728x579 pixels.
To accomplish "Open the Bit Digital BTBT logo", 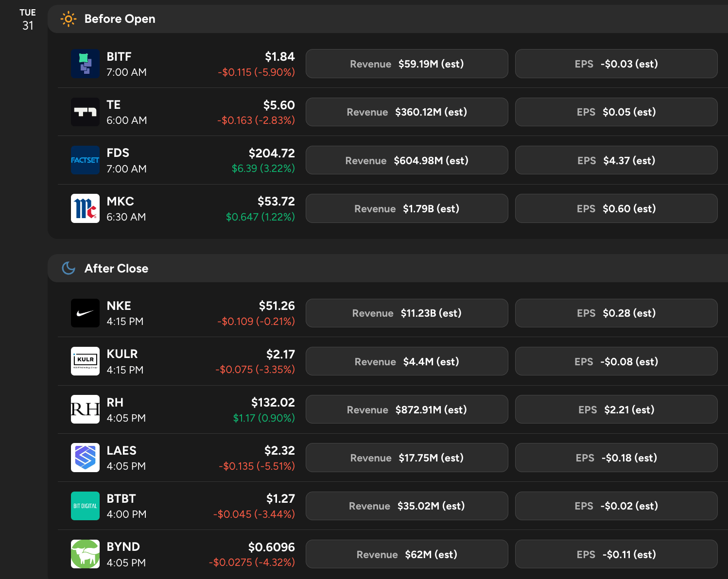I will point(85,506).
